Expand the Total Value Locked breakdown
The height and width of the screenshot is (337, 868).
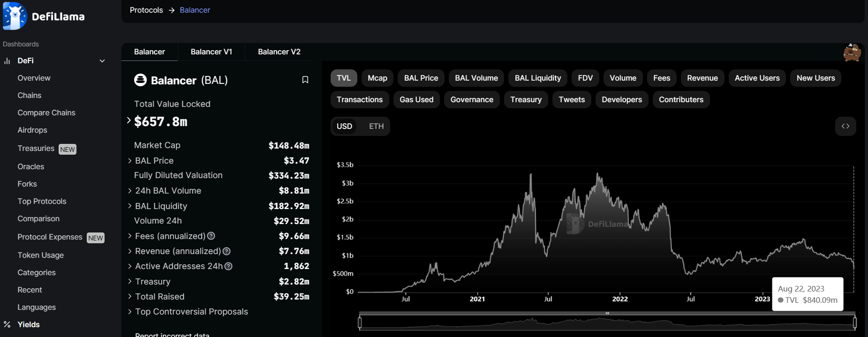pyautogui.click(x=129, y=120)
